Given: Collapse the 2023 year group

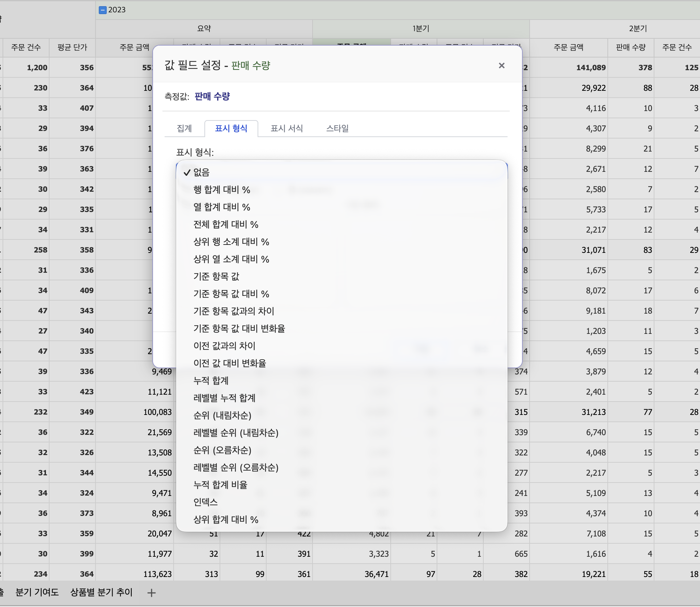Looking at the screenshot, I should [x=103, y=10].
